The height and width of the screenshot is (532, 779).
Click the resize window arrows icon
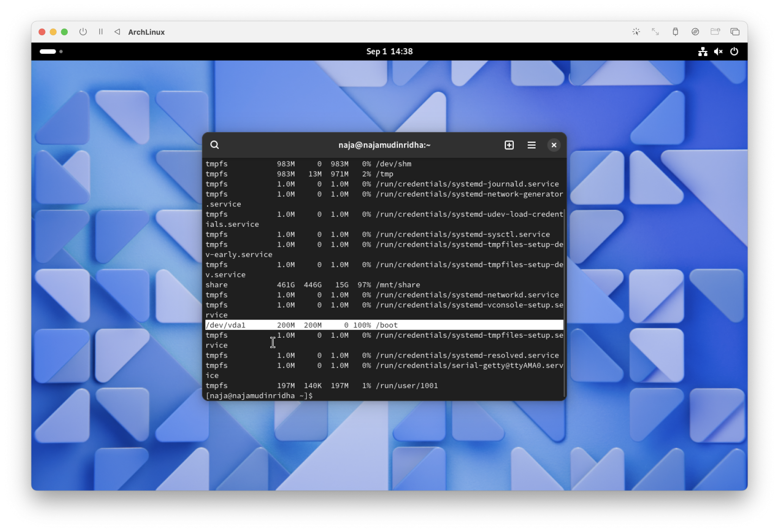[655, 32]
